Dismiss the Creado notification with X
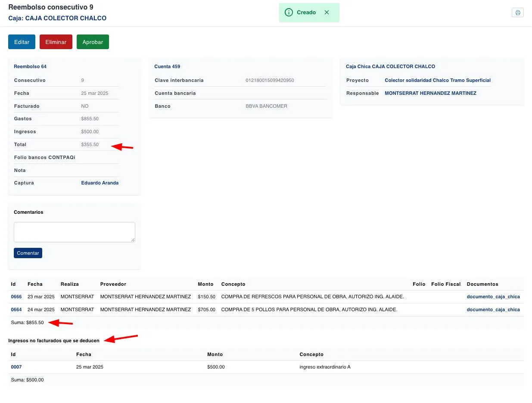Image resolution: width=532 pixels, height=403 pixels. [x=327, y=12]
